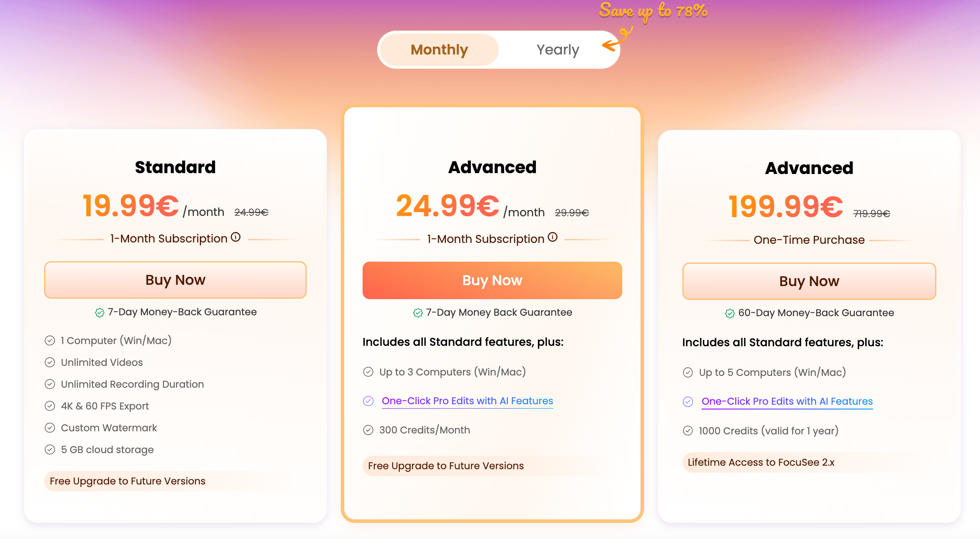Click check icon beside 1000 Credits (valid for 1 year)
This screenshot has height=539, width=980.
(x=688, y=431)
